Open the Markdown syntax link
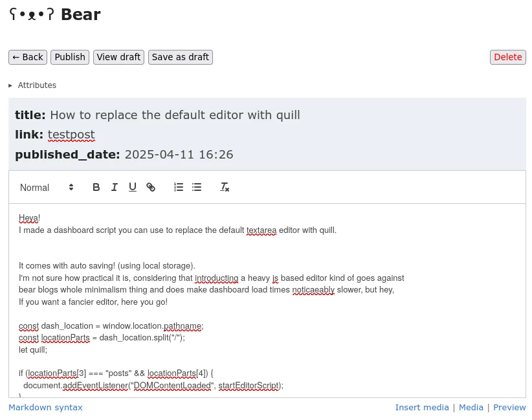The width and height of the screenshot is (532, 420). click(x=45, y=408)
